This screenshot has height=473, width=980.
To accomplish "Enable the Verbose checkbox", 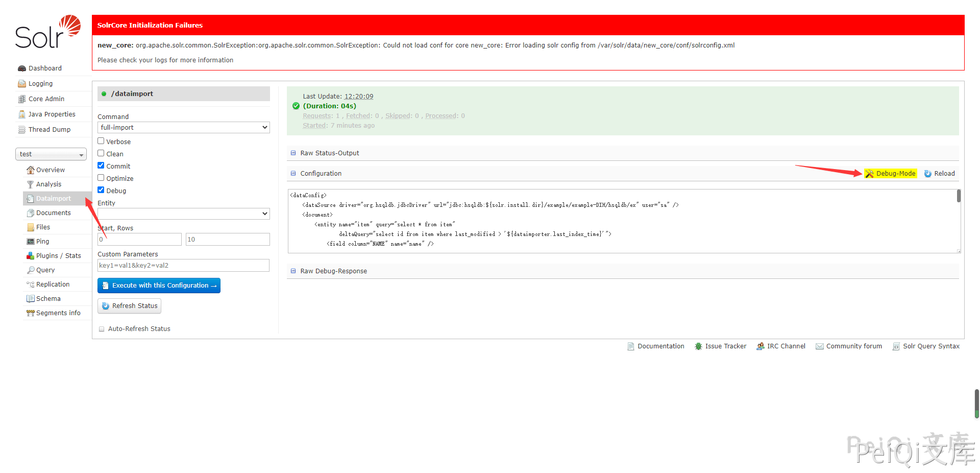I will pos(101,141).
